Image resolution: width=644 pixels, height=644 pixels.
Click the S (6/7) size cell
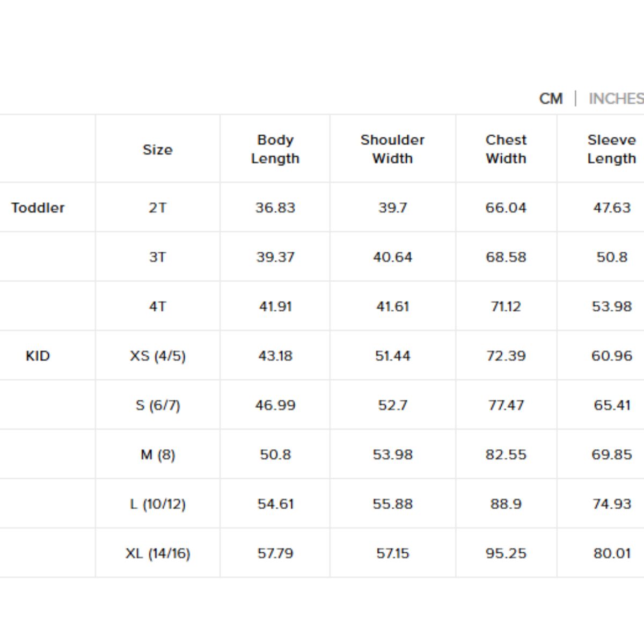pos(157,405)
